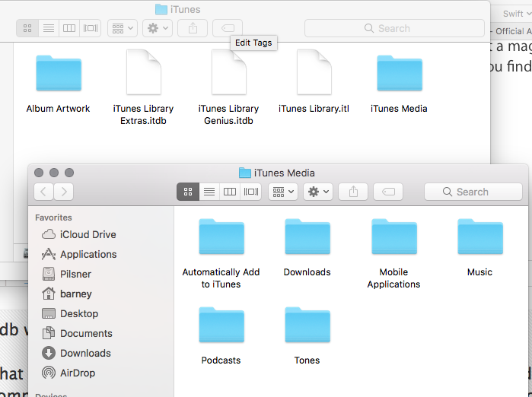Select Cover Flow view in iTunes Media window
This screenshot has height=397, width=532.
coord(250,192)
